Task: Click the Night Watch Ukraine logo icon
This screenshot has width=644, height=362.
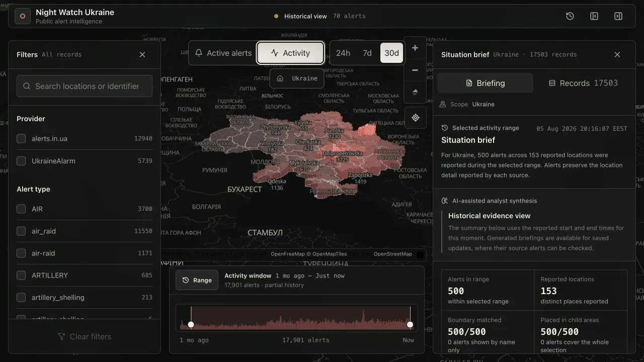Action: pos(22,16)
